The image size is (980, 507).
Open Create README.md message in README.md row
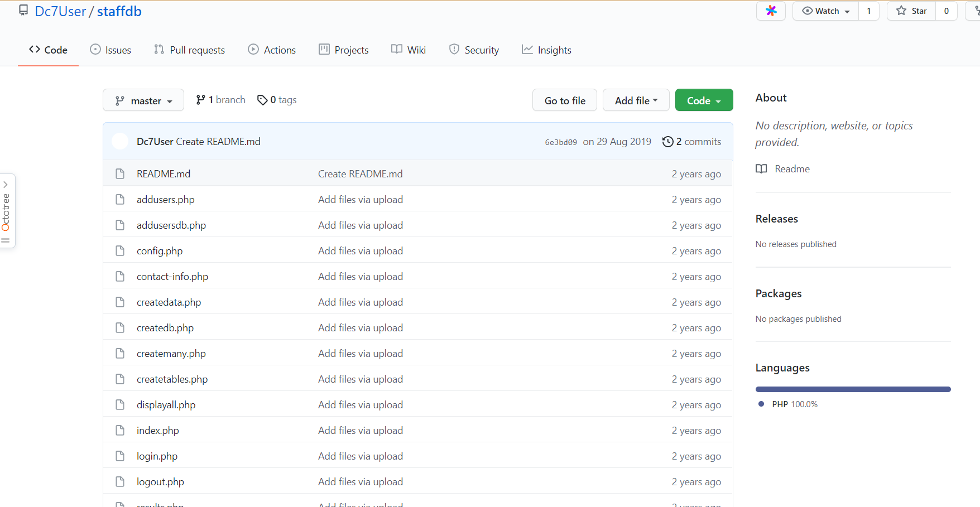pyautogui.click(x=361, y=174)
